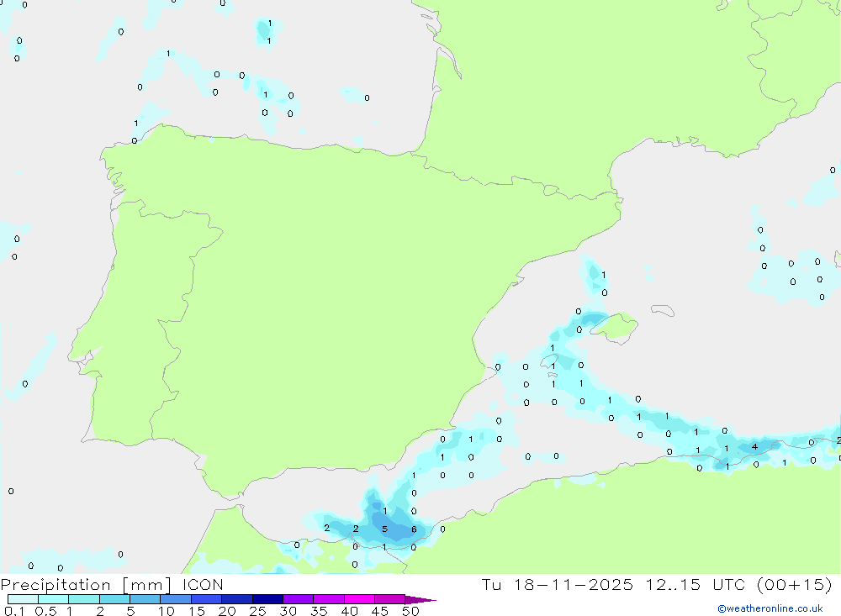Click the 5–10 mm legend color swatch
Image resolution: width=841 pixels, height=616 pixels.
click(145, 599)
